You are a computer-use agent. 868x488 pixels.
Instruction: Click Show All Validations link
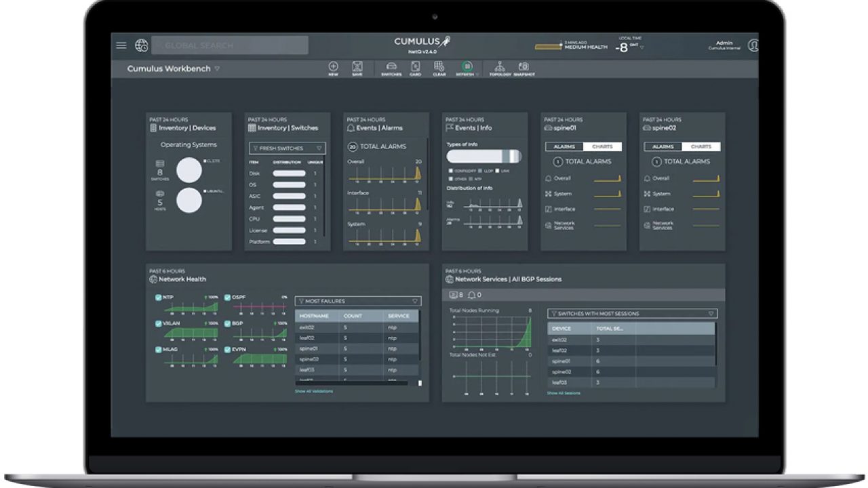click(x=314, y=391)
